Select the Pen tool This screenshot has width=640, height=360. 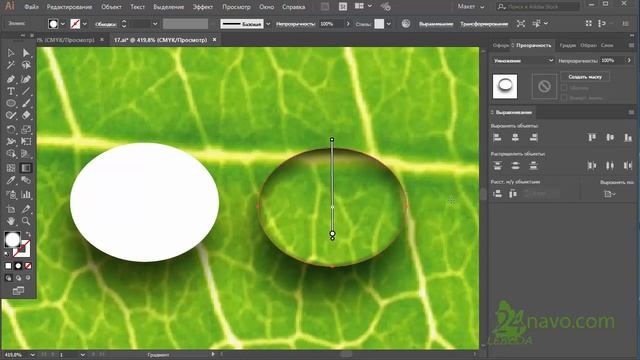click(x=11, y=79)
